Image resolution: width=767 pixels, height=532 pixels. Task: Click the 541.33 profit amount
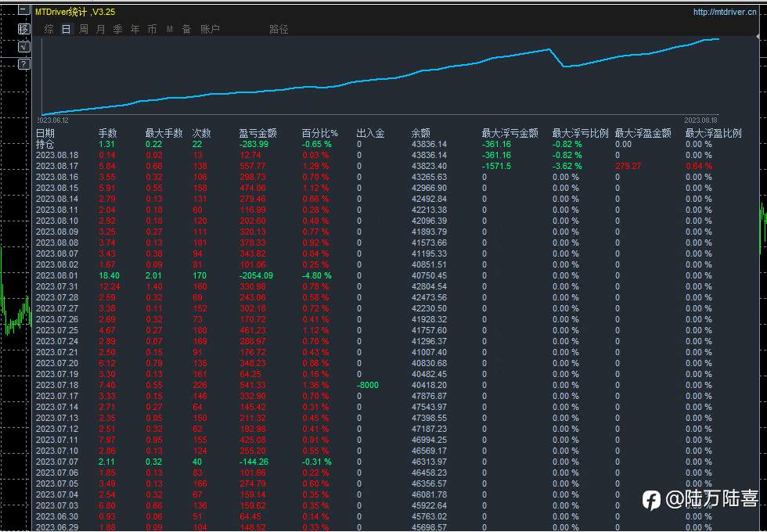[252, 385]
